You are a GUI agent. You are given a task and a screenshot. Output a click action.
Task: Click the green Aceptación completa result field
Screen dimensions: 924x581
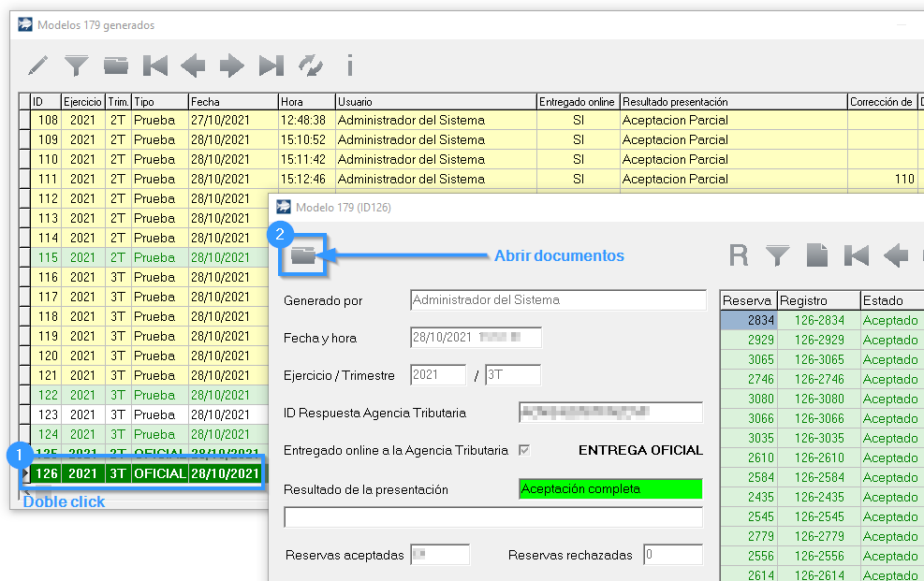click(610, 488)
